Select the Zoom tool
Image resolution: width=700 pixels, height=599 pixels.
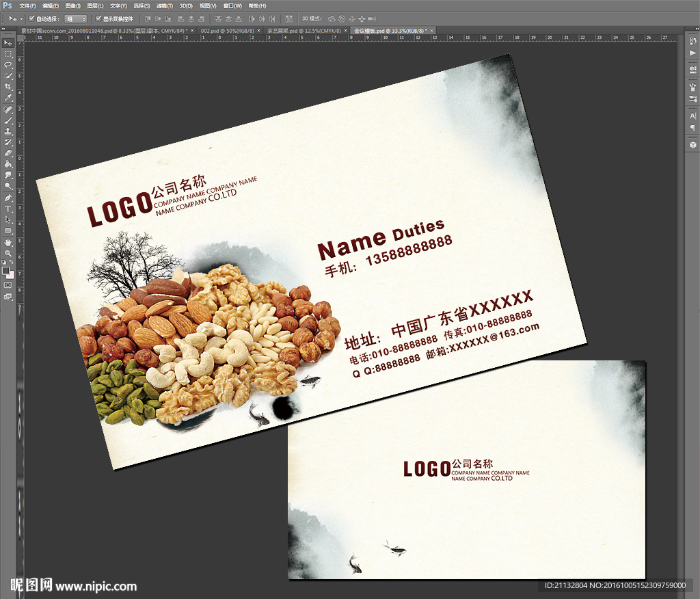pos(8,253)
